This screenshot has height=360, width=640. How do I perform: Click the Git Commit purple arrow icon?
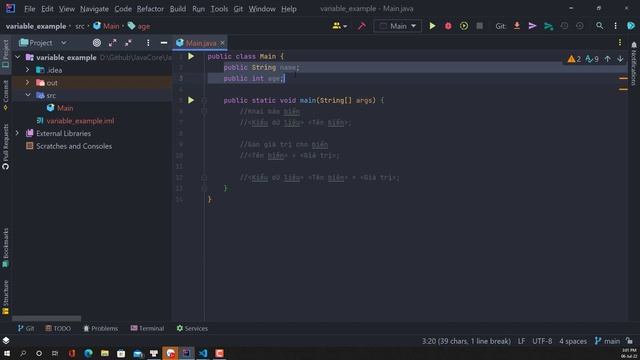pos(532,26)
